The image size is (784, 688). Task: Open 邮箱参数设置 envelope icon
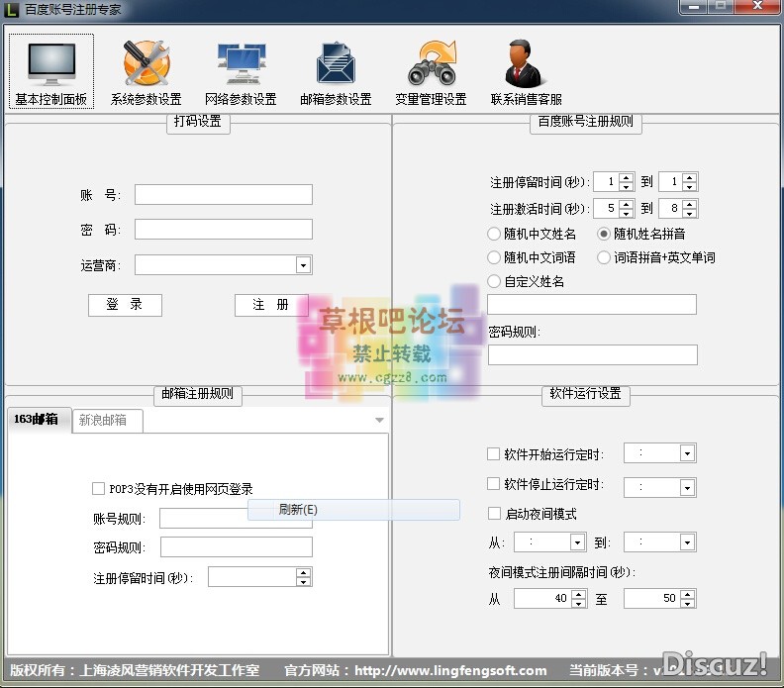point(336,71)
